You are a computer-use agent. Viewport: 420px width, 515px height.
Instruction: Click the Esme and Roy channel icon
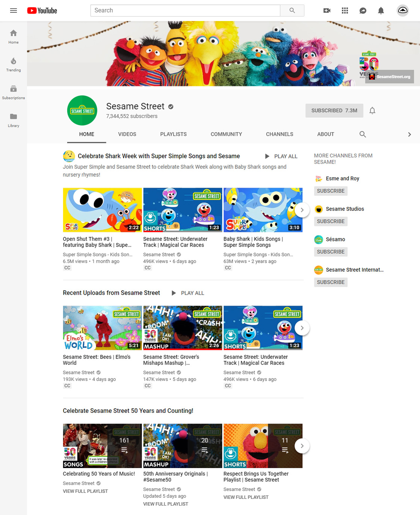point(319,179)
